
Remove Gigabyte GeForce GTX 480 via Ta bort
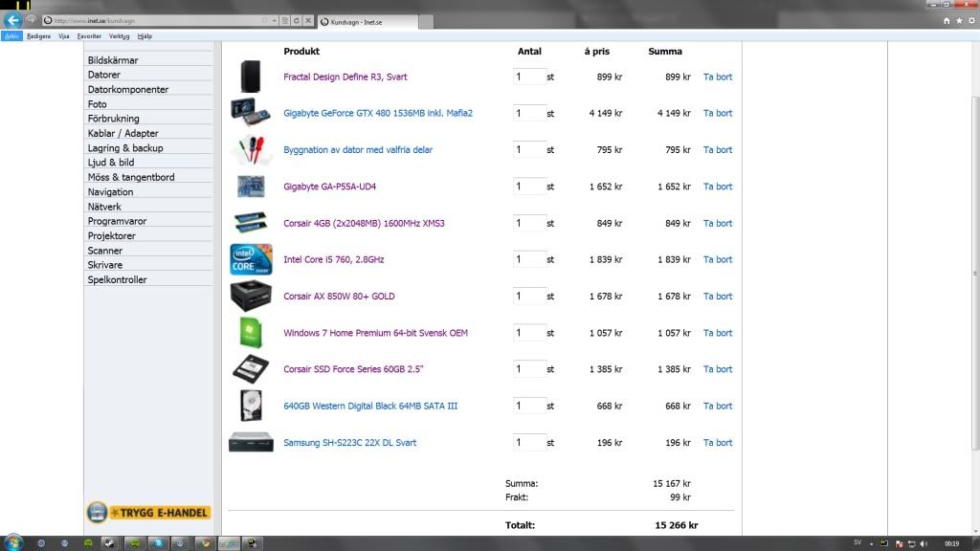pyautogui.click(x=717, y=113)
